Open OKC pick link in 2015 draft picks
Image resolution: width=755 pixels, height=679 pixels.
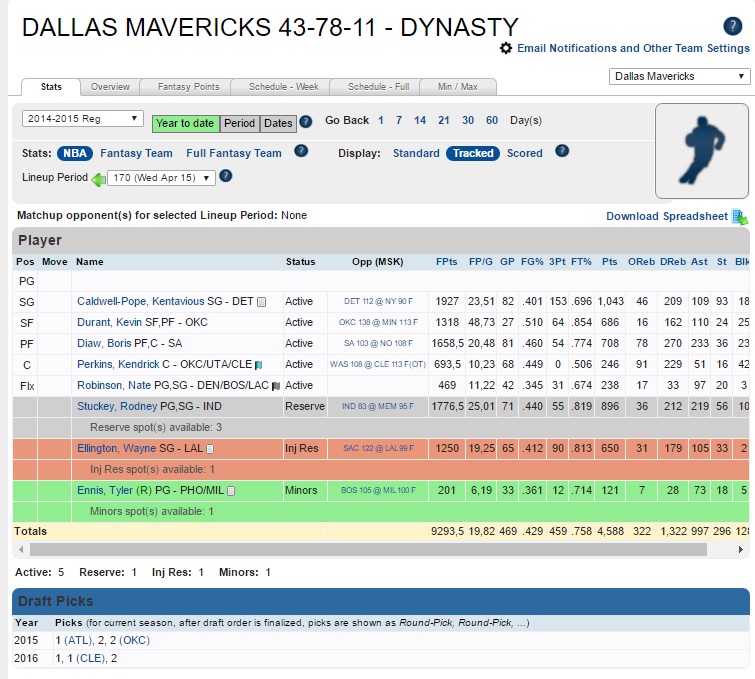coord(134,640)
